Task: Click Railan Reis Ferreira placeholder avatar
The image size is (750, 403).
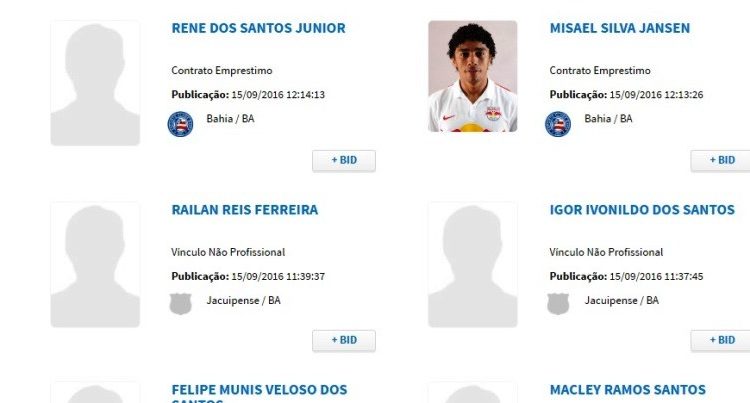Action: tap(95, 264)
